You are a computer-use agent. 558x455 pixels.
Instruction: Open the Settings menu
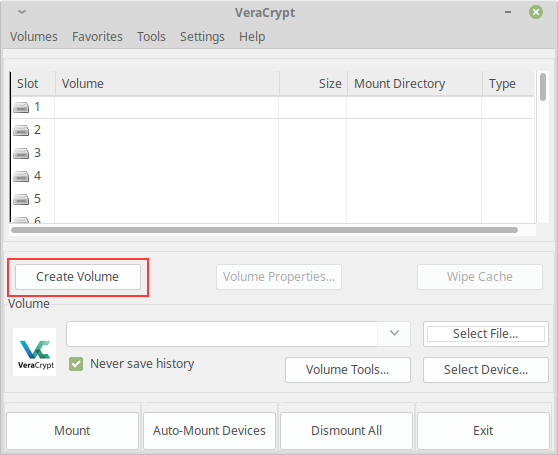click(202, 37)
